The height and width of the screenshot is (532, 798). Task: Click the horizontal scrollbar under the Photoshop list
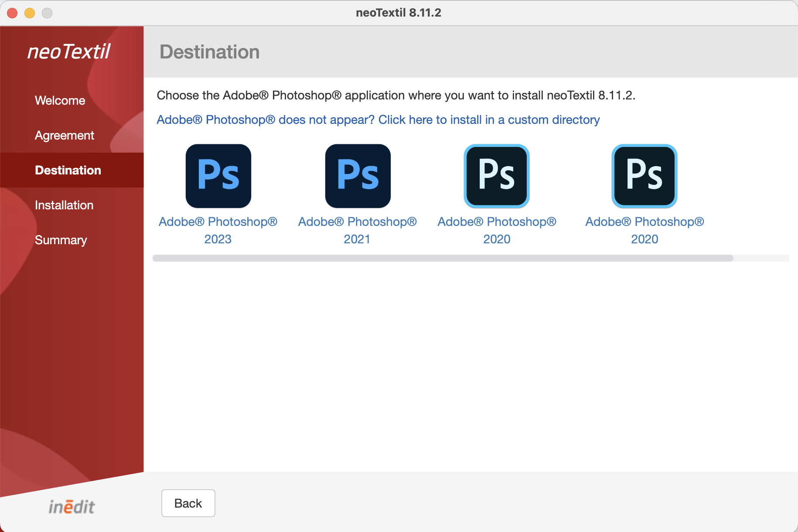(443, 258)
